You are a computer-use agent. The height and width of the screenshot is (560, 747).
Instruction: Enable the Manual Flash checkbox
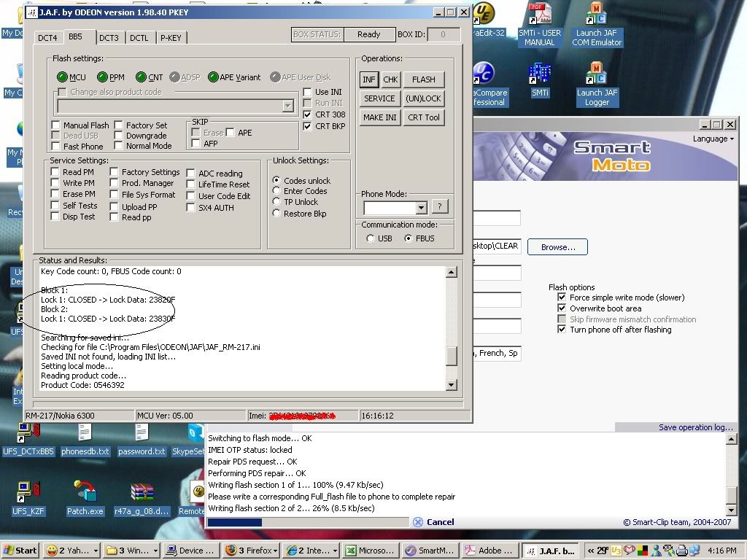coord(55,125)
